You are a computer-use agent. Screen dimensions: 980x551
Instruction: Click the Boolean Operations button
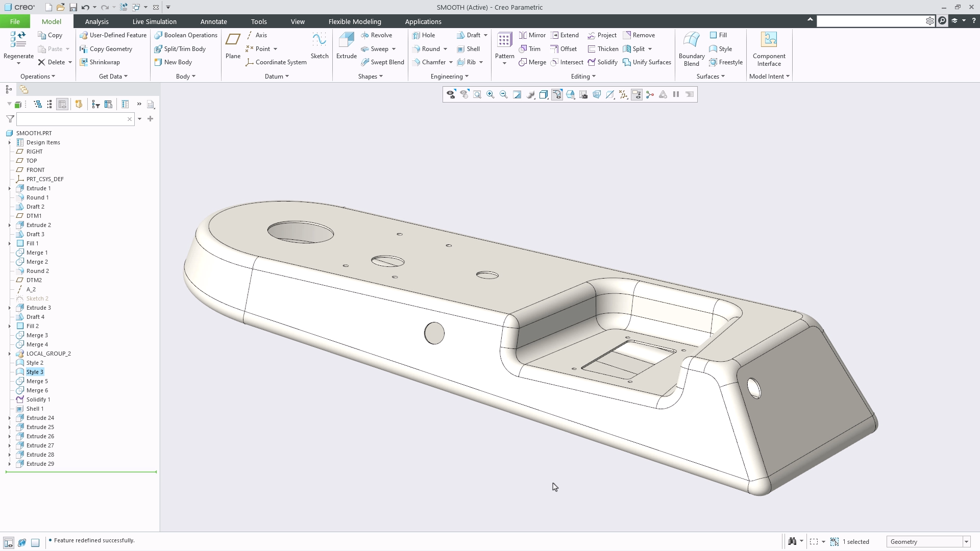click(x=186, y=35)
